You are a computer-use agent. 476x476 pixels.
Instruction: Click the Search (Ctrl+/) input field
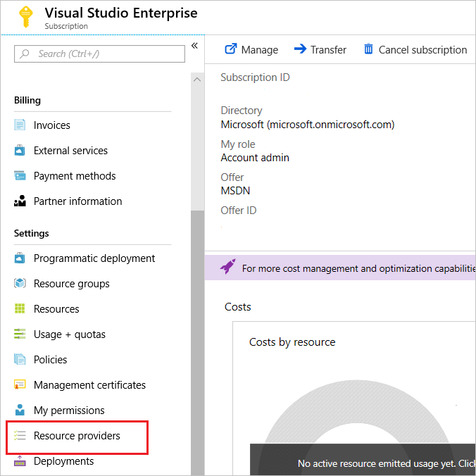pyautogui.click(x=99, y=54)
